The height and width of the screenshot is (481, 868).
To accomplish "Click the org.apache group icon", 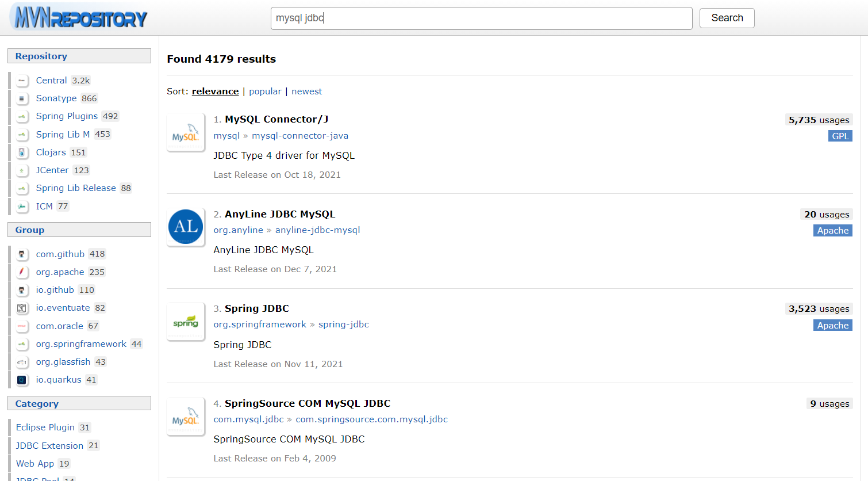I will point(22,272).
